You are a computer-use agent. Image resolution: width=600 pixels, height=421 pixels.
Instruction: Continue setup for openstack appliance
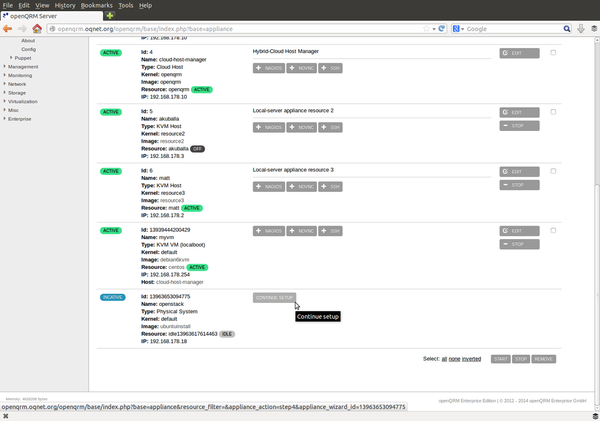(x=274, y=298)
